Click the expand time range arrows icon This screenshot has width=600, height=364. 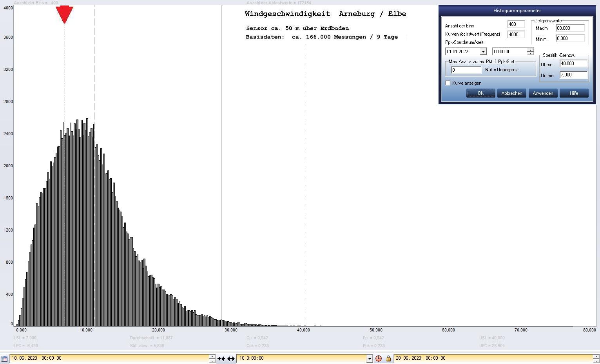(231, 359)
